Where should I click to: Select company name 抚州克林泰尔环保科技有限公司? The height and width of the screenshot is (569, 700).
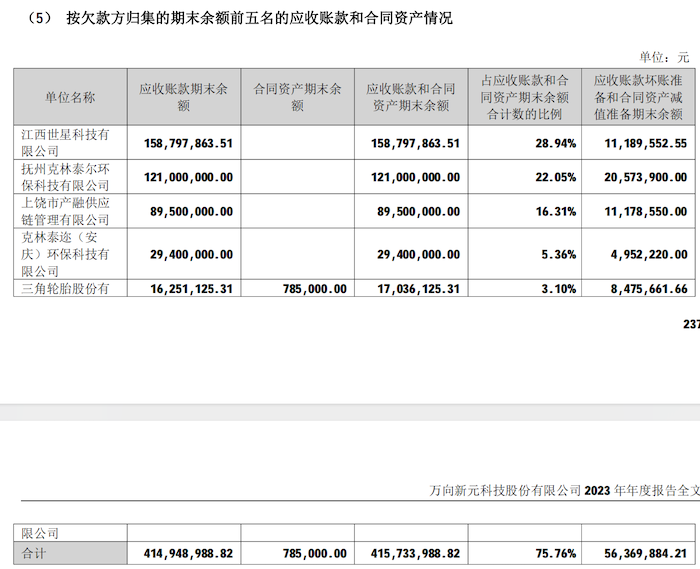tap(65, 177)
